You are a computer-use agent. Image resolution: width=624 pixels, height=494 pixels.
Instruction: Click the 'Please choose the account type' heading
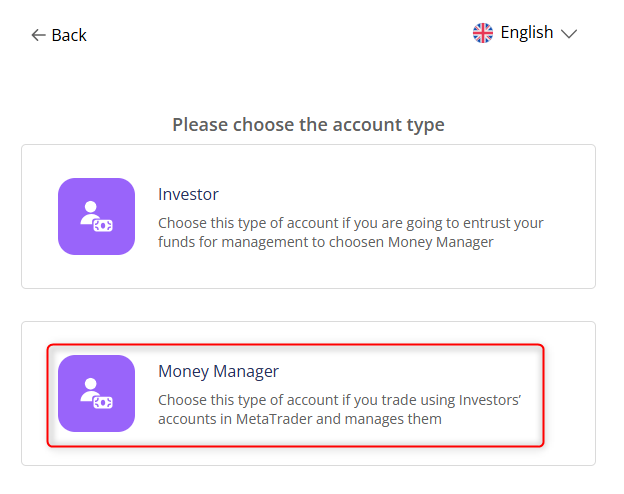pos(308,125)
